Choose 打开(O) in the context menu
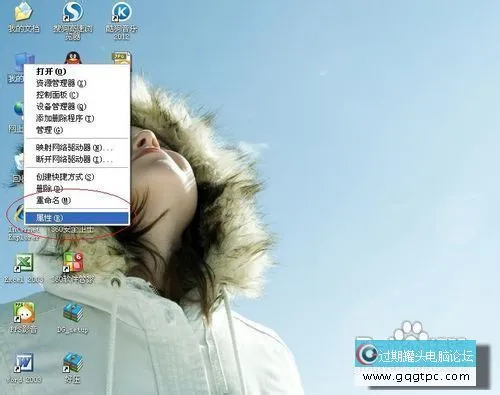 point(77,71)
